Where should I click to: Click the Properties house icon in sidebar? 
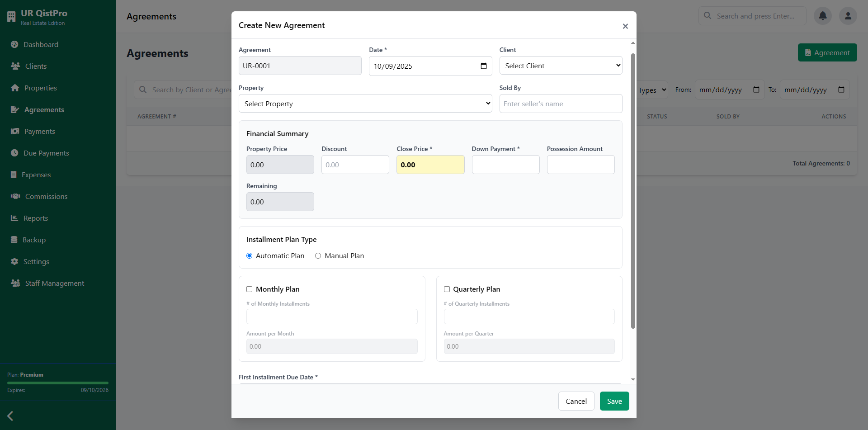pyautogui.click(x=15, y=88)
